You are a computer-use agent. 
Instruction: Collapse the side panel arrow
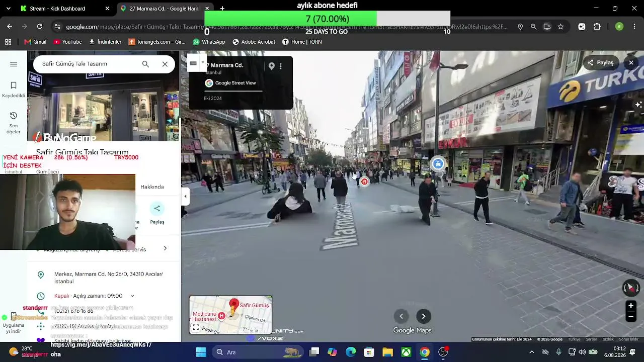[185, 196]
